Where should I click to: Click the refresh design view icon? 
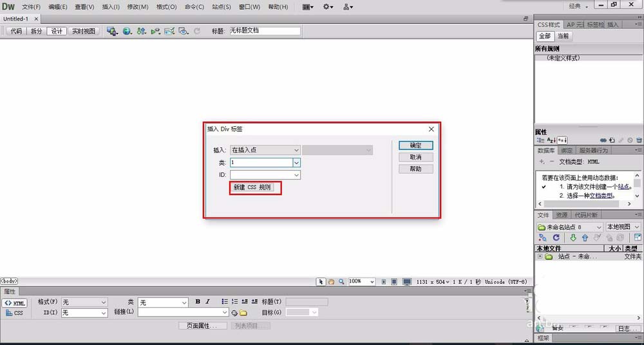[197, 31]
